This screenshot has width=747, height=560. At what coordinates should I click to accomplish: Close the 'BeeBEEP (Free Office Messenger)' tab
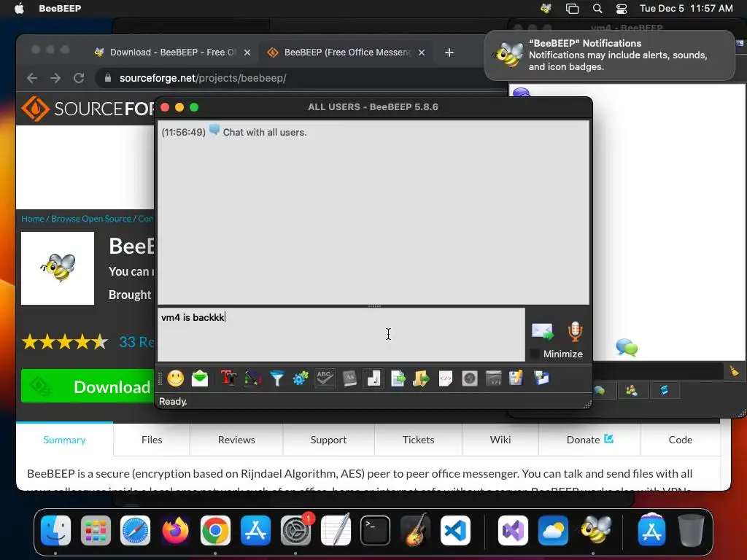pos(422,52)
